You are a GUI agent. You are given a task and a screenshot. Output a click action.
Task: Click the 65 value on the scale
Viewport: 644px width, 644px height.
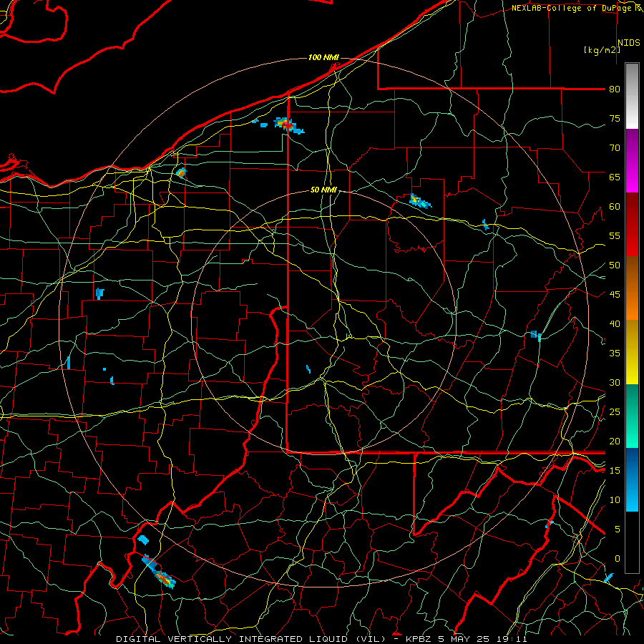click(615, 177)
